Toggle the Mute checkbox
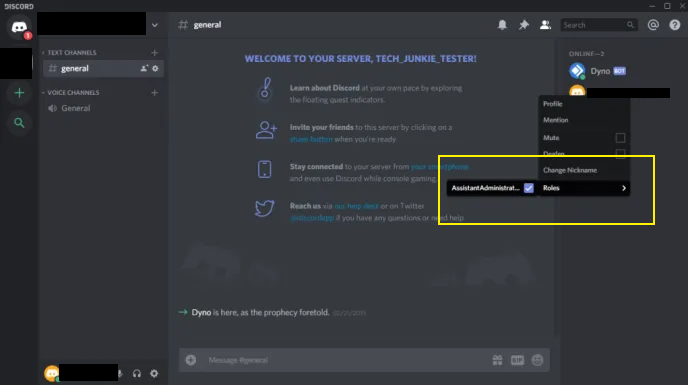Viewport: 688px width, 385px height. [620, 138]
